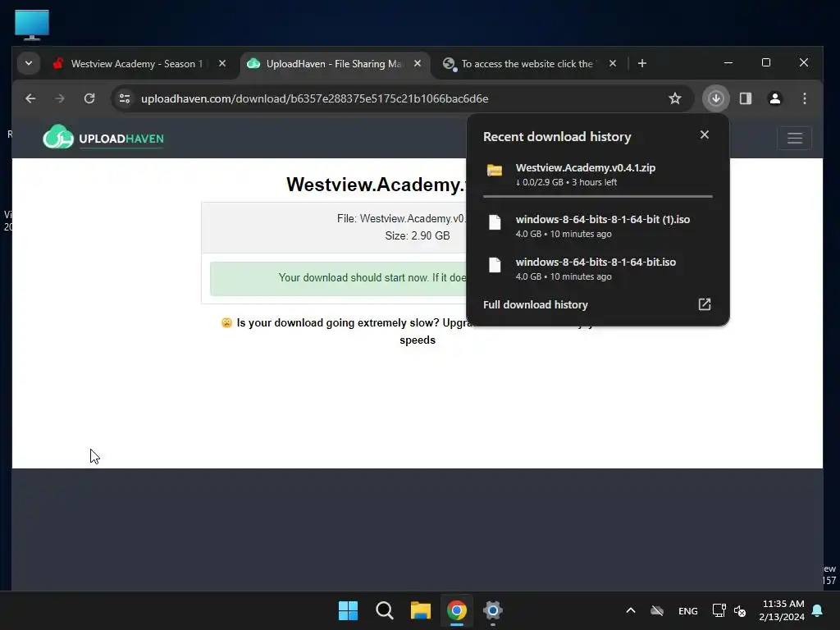View site information icon in address bar
This screenshot has width=840, height=630.
coord(125,98)
